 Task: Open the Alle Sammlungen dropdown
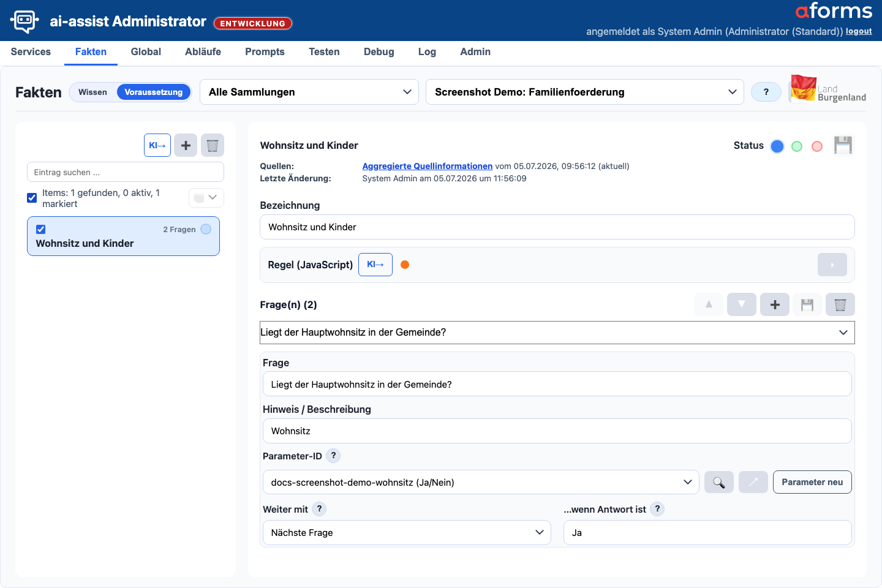[x=309, y=92]
